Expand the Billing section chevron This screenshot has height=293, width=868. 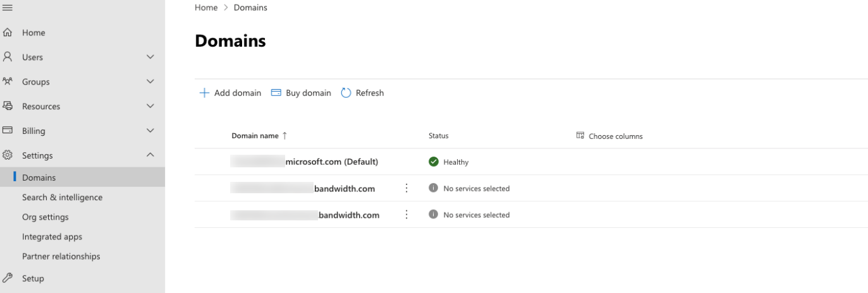point(150,131)
